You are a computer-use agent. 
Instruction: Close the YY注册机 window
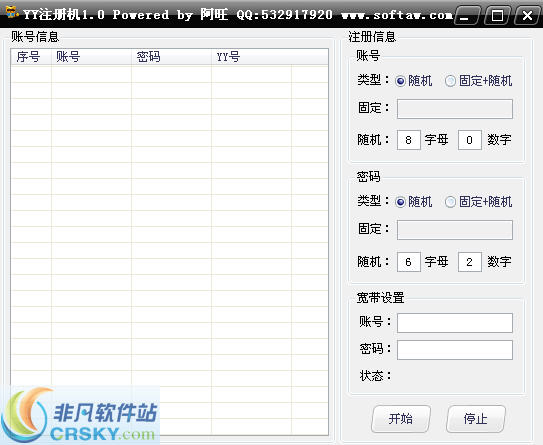[527, 16]
